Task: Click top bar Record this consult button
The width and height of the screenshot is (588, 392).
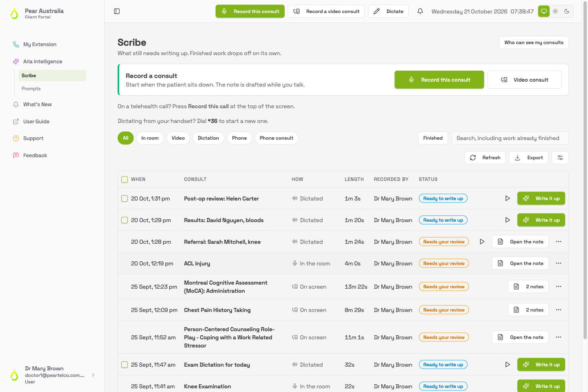Action: tap(250, 11)
